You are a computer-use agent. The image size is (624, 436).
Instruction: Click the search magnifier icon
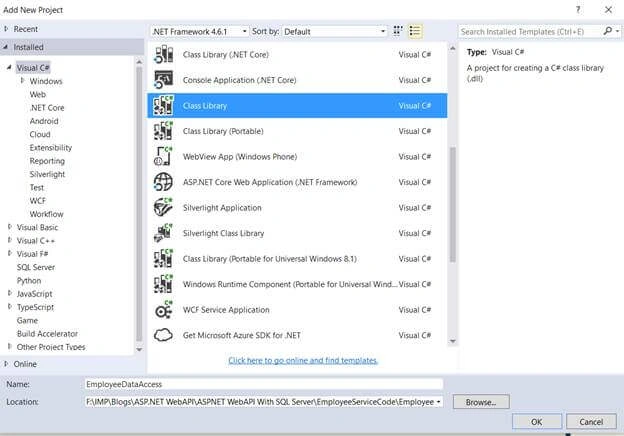coord(608,31)
